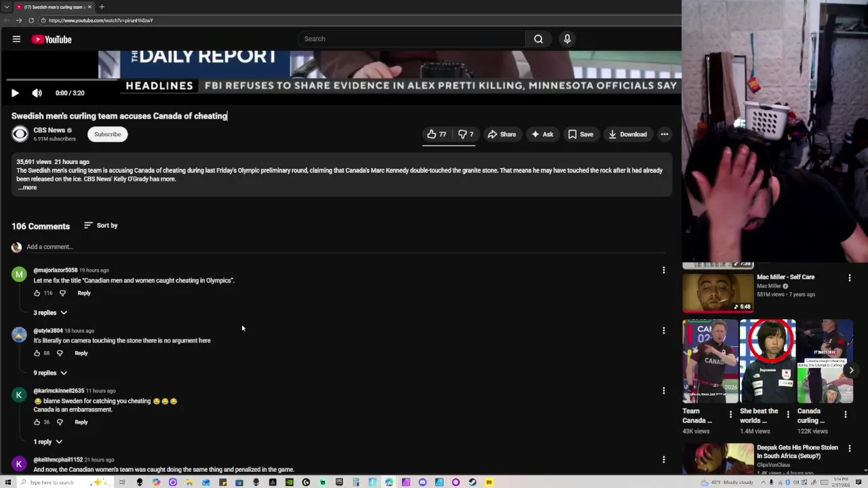Open Task View in the taskbar

pos(122,483)
